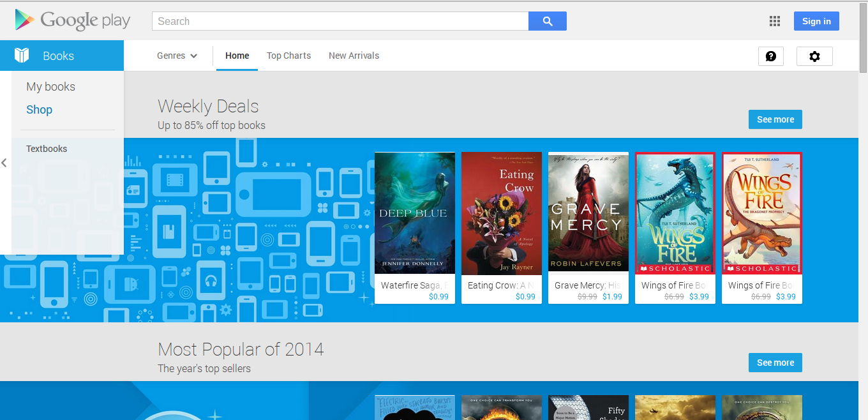The height and width of the screenshot is (420, 868).
Task: Open the Google apps grid
Action: click(775, 21)
